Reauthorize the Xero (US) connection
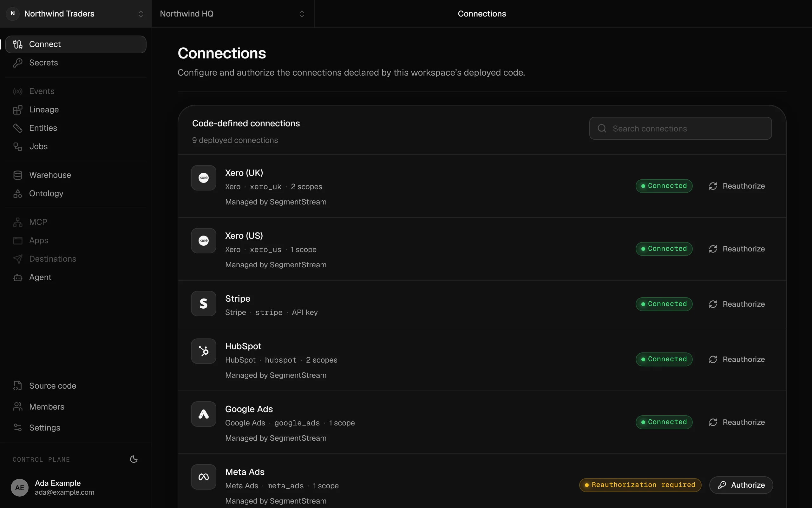This screenshot has width=812, height=508. [x=737, y=249]
